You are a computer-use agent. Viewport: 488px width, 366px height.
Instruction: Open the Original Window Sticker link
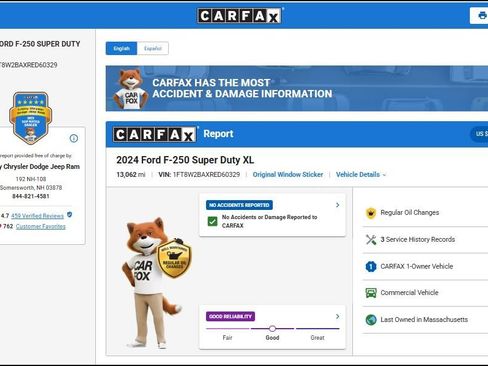click(x=288, y=175)
